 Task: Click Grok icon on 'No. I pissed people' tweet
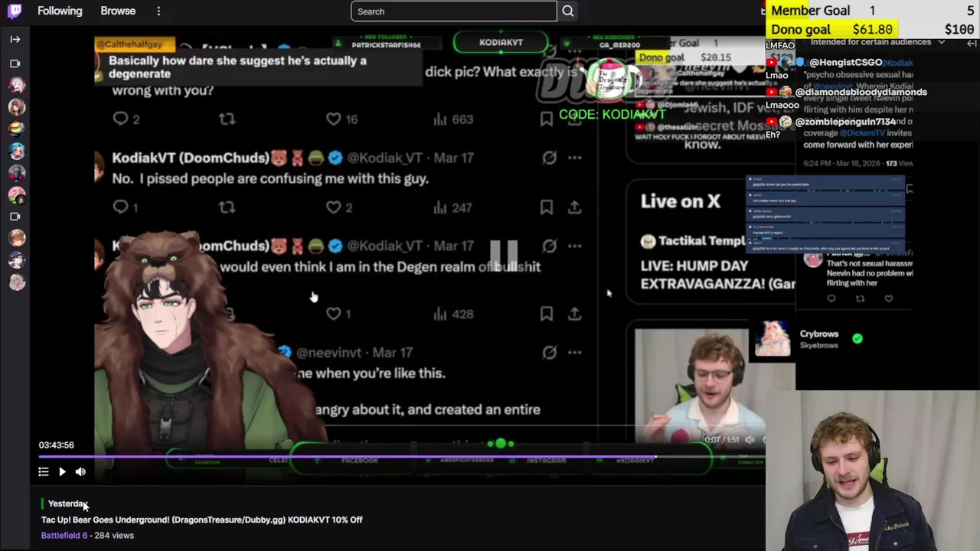[x=549, y=158]
